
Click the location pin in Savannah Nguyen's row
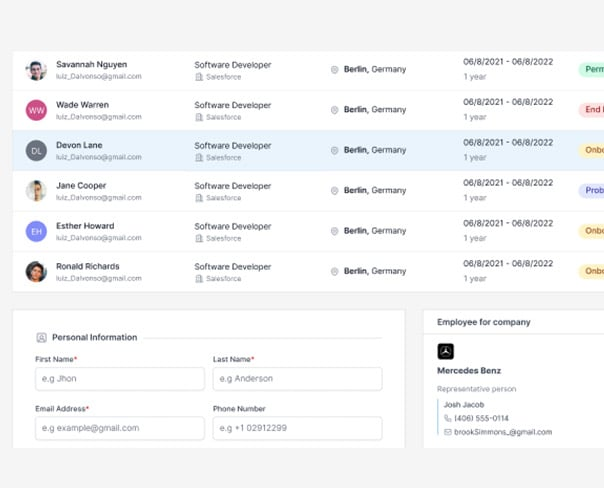335,70
